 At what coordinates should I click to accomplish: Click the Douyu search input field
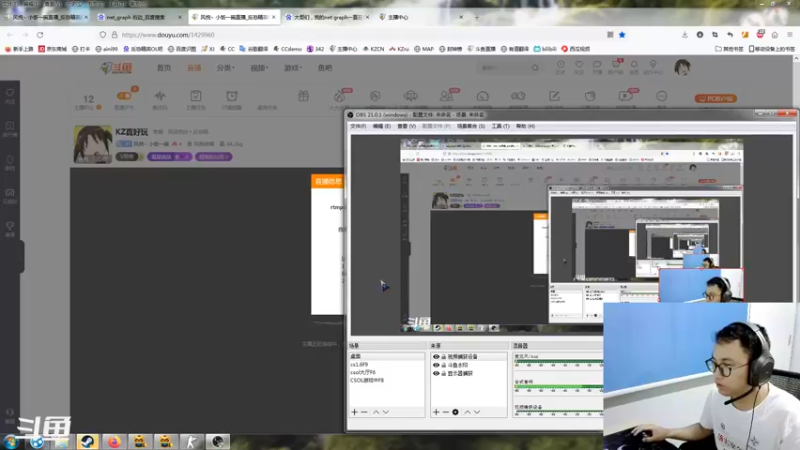coord(504,67)
